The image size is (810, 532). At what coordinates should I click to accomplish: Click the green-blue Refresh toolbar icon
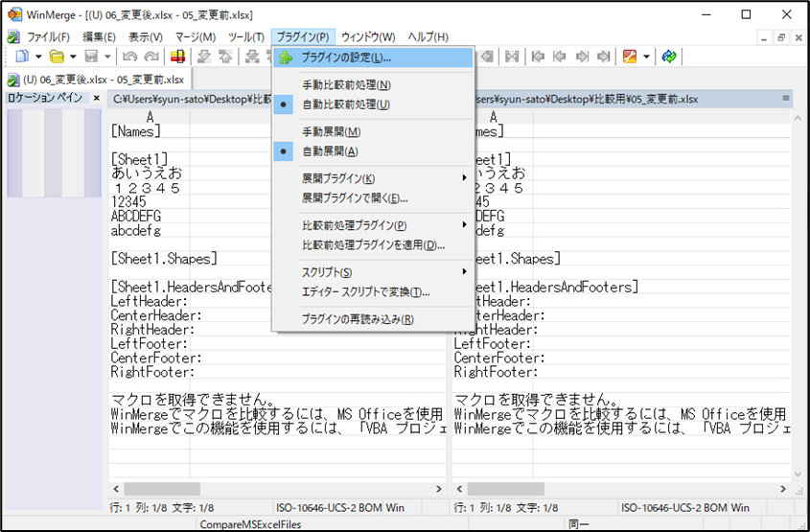coord(669,58)
